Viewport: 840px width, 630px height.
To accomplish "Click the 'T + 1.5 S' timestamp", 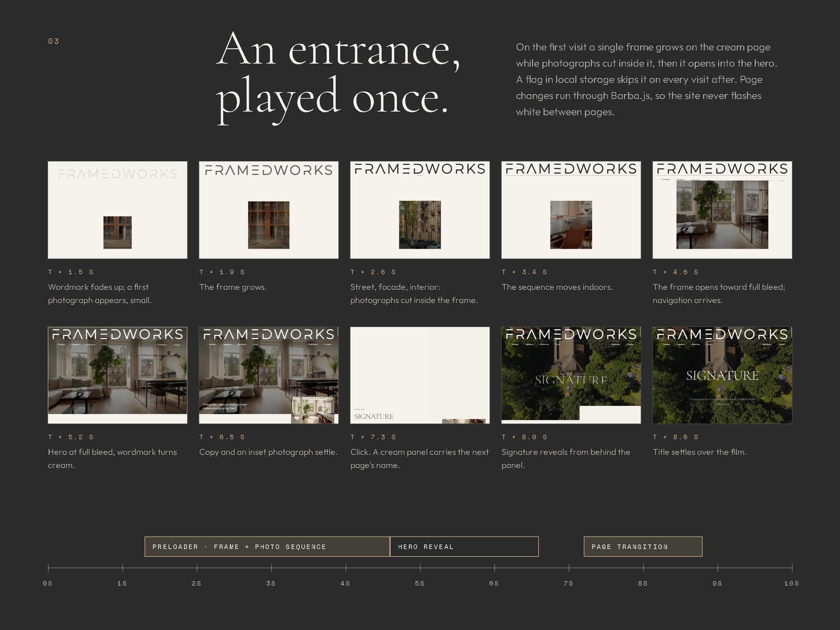I will click(71, 272).
